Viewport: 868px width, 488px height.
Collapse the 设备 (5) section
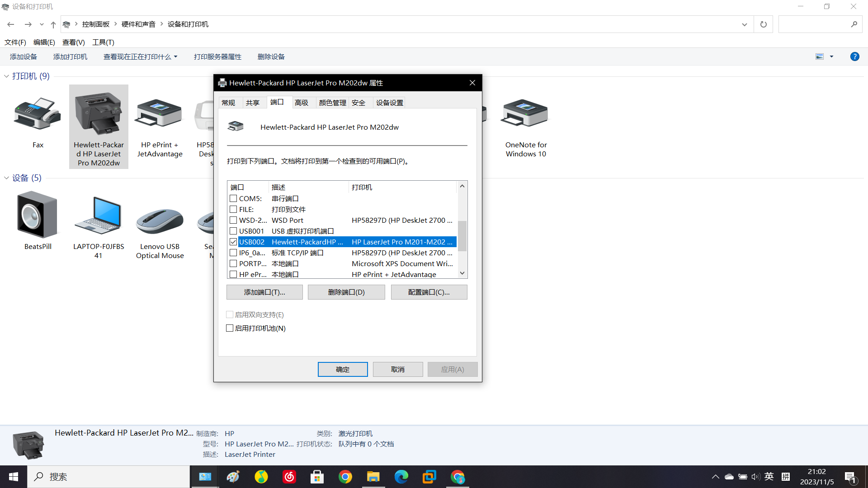[x=6, y=178]
